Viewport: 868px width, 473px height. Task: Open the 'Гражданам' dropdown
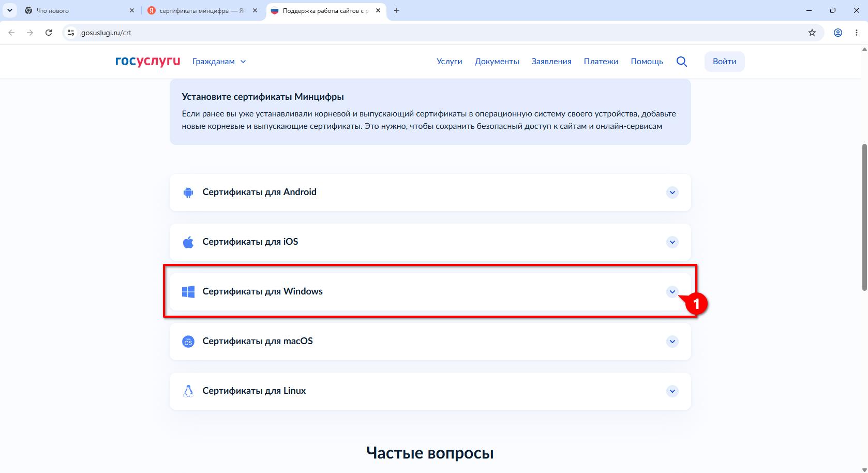(x=219, y=61)
